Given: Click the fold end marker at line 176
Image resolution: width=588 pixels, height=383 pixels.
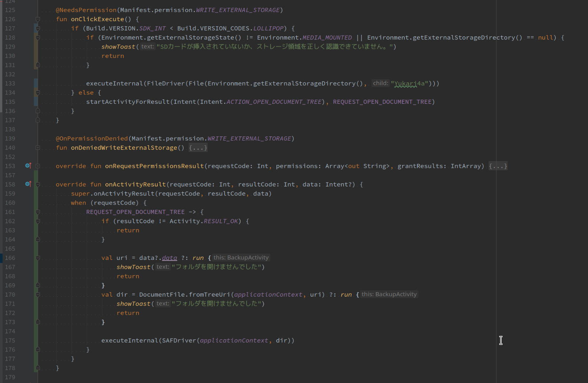Looking at the screenshot, I should tap(38, 350).
